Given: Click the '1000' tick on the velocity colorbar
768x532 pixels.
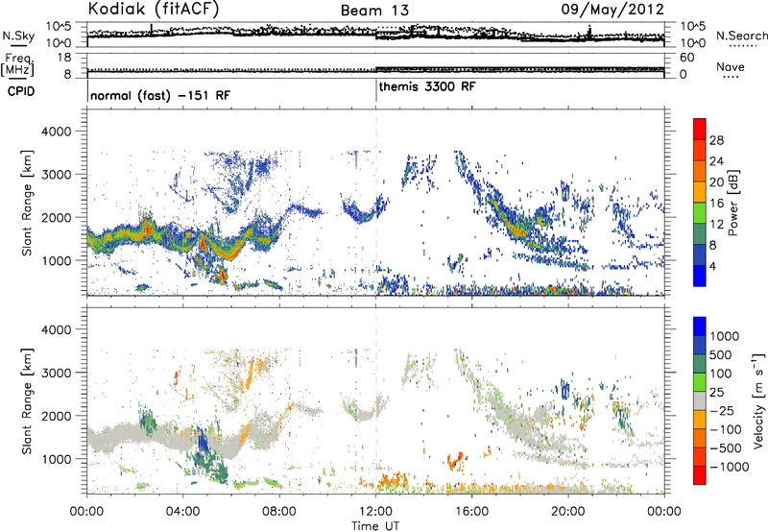Looking at the screenshot, I should 725,336.
